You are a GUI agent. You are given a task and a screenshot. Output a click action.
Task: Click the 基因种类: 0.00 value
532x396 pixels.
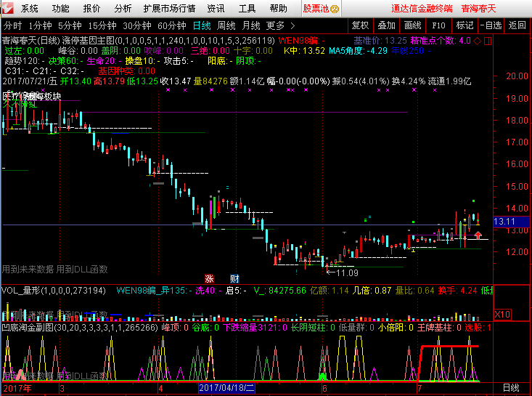coord(126,71)
